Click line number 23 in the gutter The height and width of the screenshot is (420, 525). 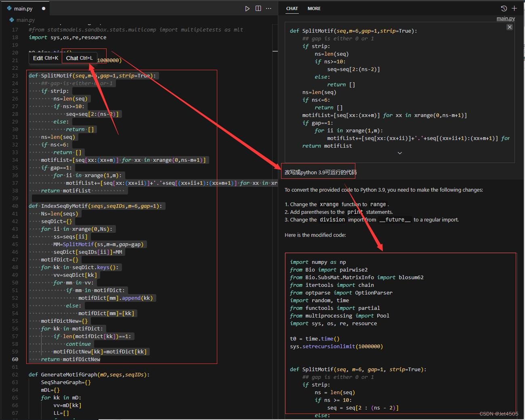[x=15, y=75]
